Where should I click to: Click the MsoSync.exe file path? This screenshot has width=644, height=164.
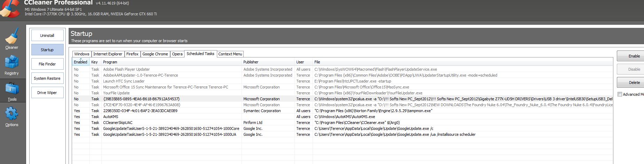tap(362, 87)
